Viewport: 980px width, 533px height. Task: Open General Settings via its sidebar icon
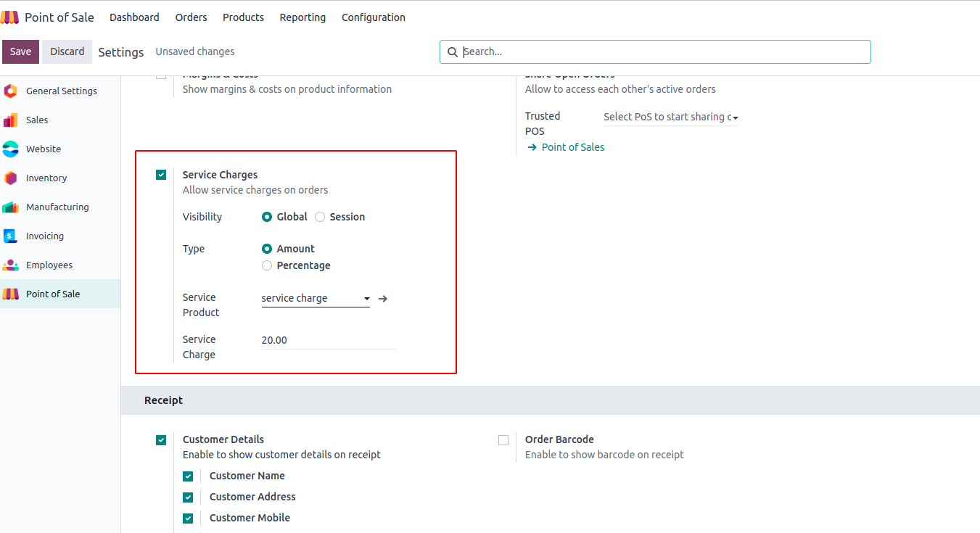tap(10, 91)
